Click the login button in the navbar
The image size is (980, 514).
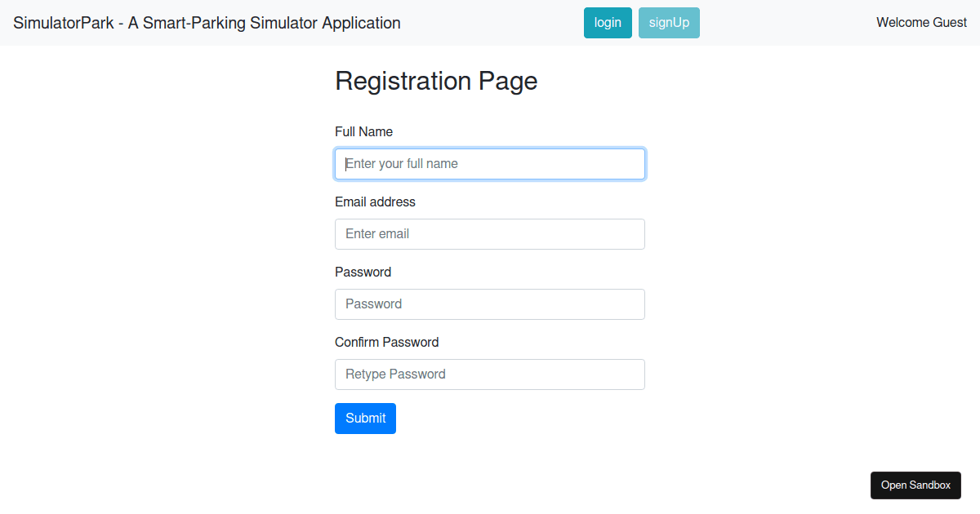[608, 23]
